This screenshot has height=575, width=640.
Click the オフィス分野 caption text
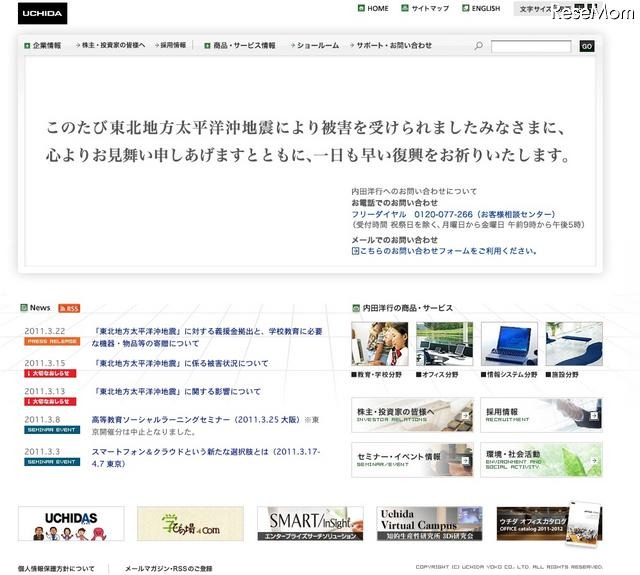point(437,375)
